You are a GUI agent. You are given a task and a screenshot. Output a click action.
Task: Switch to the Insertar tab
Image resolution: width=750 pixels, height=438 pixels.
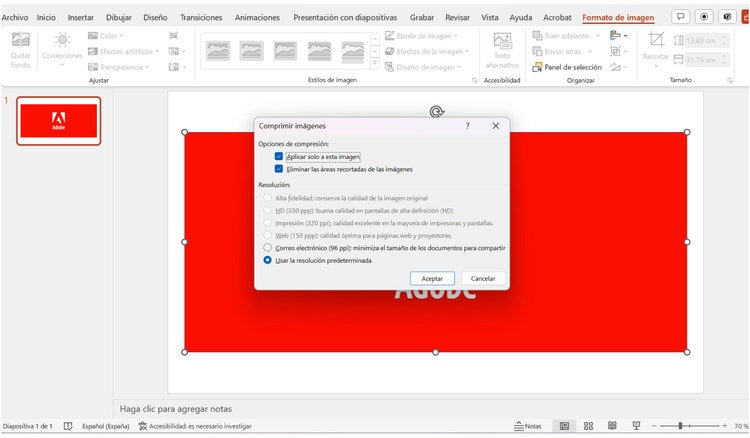(x=80, y=18)
